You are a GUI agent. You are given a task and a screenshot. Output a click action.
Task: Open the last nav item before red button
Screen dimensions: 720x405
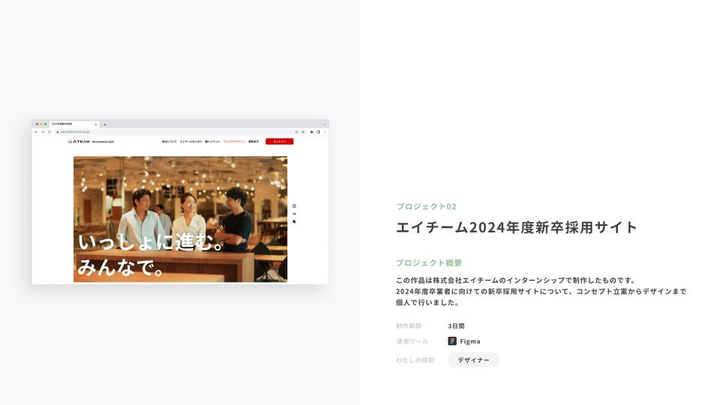[x=253, y=141]
